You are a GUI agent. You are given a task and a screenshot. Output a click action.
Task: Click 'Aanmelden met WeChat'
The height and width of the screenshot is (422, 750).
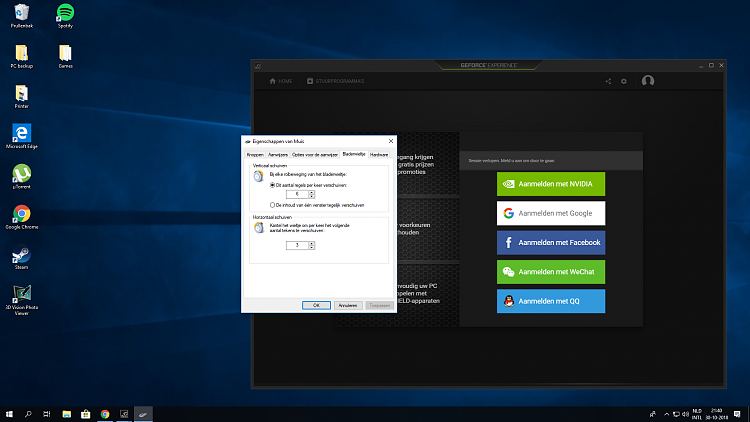coord(551,272)
